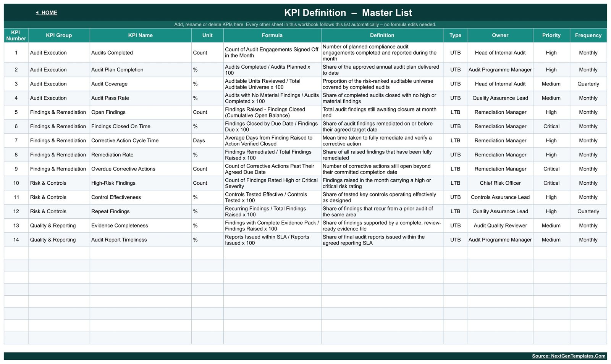
Task: Click 'Critical' priority in Overdue Corrective Actions row
Action: (551, 169)
